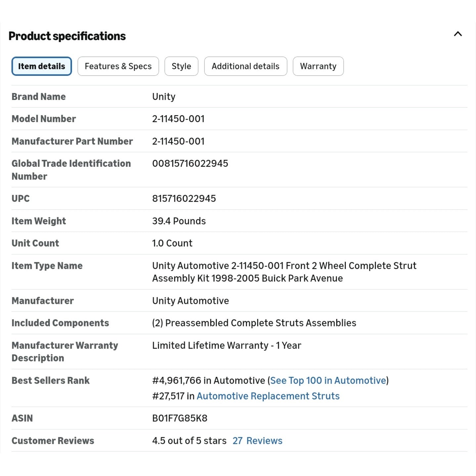
Task: Click the Product specifications heading
Action: (67, 36)
